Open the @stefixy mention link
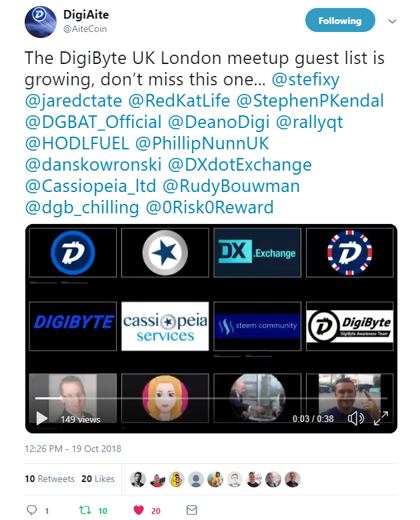 305,79
